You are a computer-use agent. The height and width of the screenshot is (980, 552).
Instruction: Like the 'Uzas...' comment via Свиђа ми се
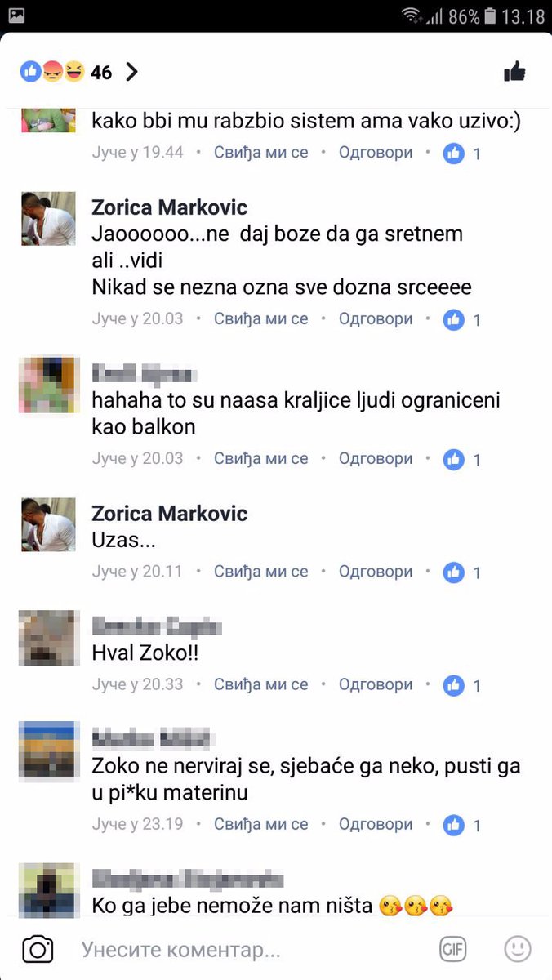point(261,572)
